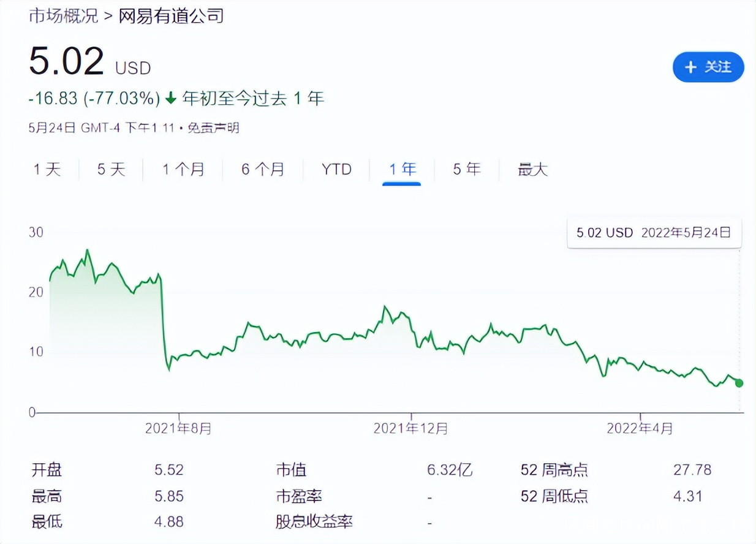The width and height of the screenshot is (756, 544).
Task: Choose the 1 个月 range tab
Action: tap(183, 169)
